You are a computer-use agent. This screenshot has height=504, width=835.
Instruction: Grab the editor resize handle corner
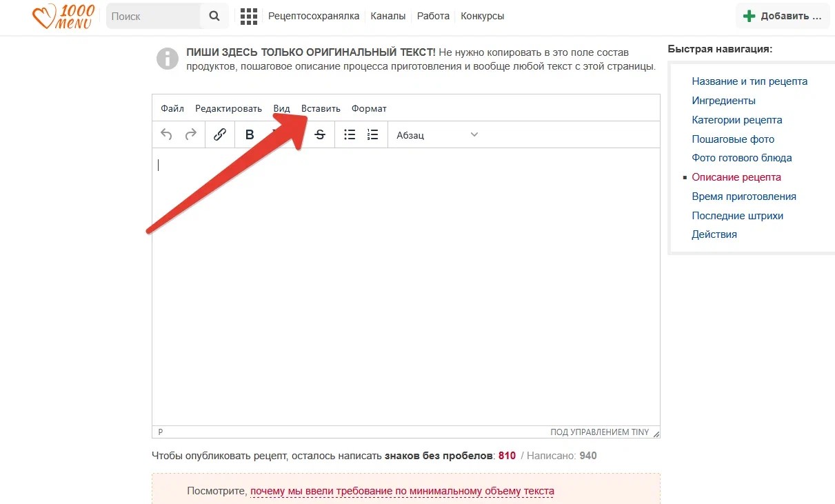(x=656, y=434)
